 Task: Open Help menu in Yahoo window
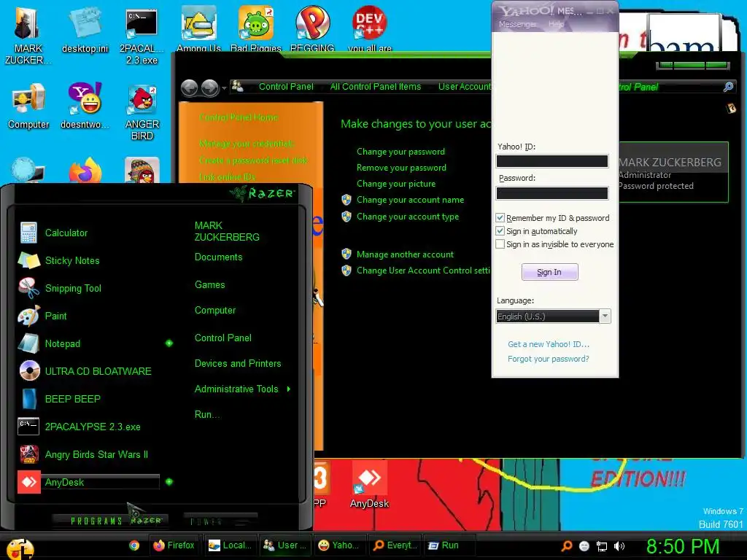point(555,24)
